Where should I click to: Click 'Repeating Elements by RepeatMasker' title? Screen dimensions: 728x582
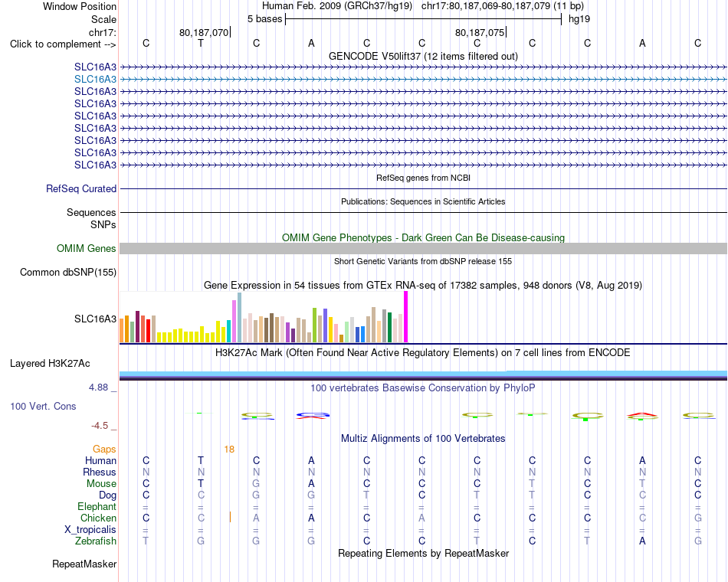(x=423, y=553)
